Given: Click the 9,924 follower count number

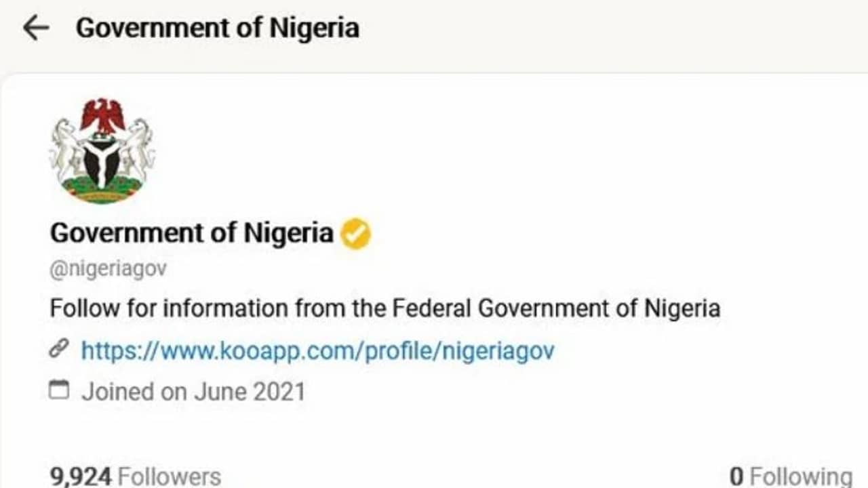Looking at the screenshot, I should (81, 476).
